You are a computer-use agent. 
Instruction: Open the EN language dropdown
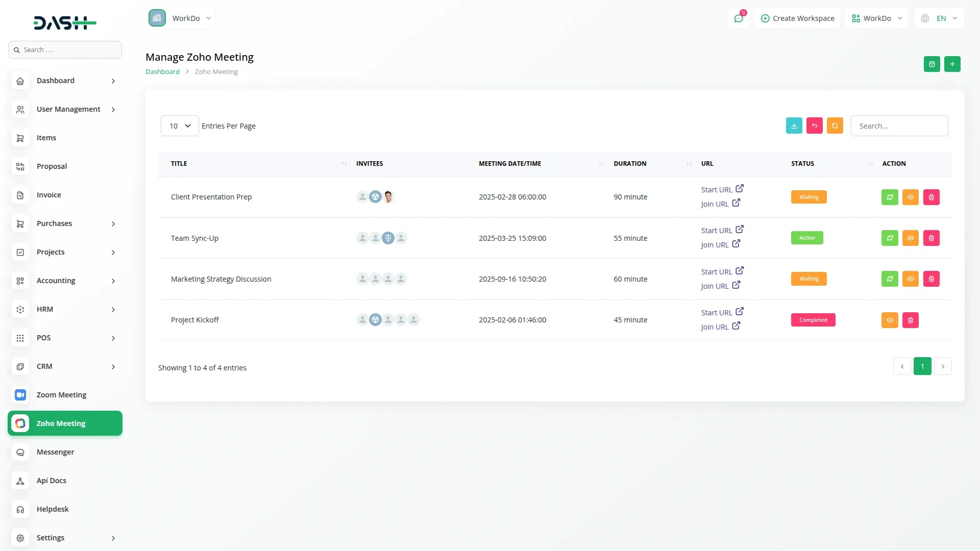pos(939,18)
